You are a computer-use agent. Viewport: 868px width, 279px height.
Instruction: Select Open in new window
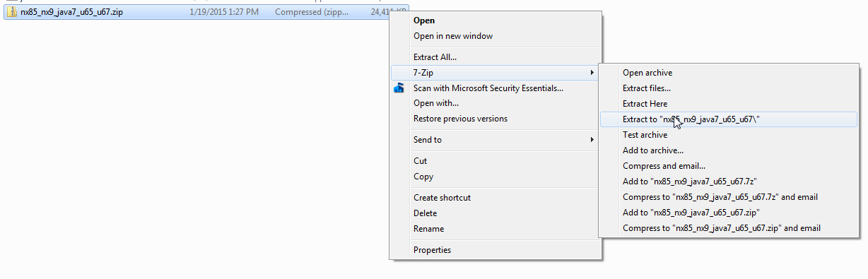pos(453,36)
